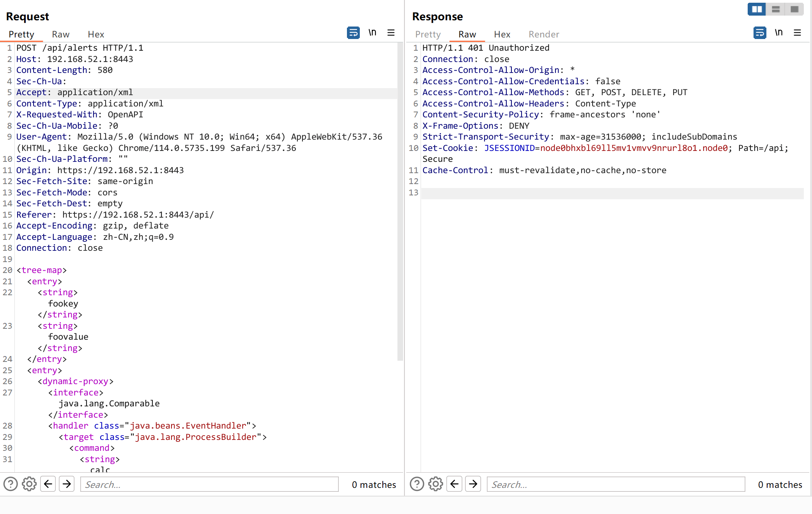Select the Request Pretty tab
This screenshot has height=514, width=812.
point(21,34)
